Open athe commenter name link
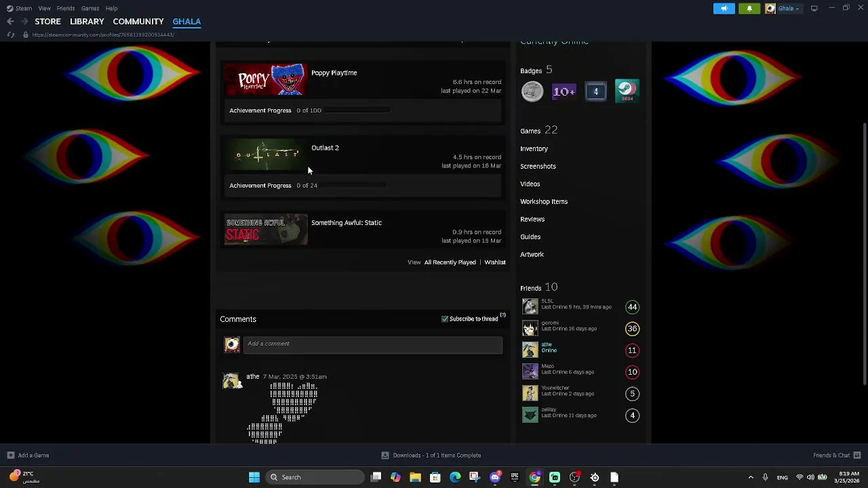Viewport: 868px width, 488px height. point(253,376)
